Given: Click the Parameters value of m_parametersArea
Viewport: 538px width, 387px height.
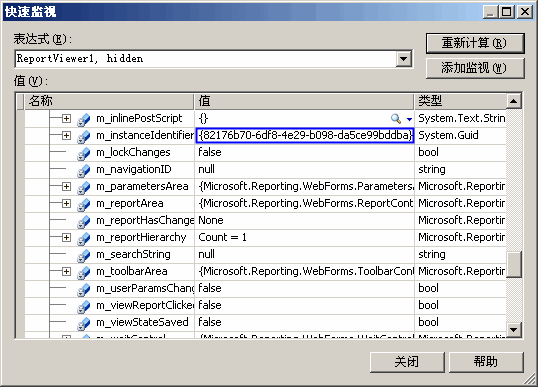Looking at the screenshot, I should (x=306, y=186).
